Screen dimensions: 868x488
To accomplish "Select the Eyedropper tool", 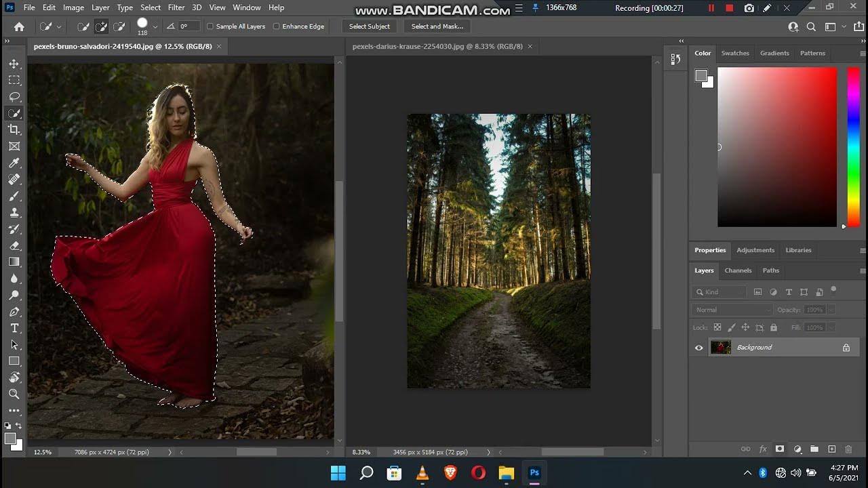I will coord(14,163).
